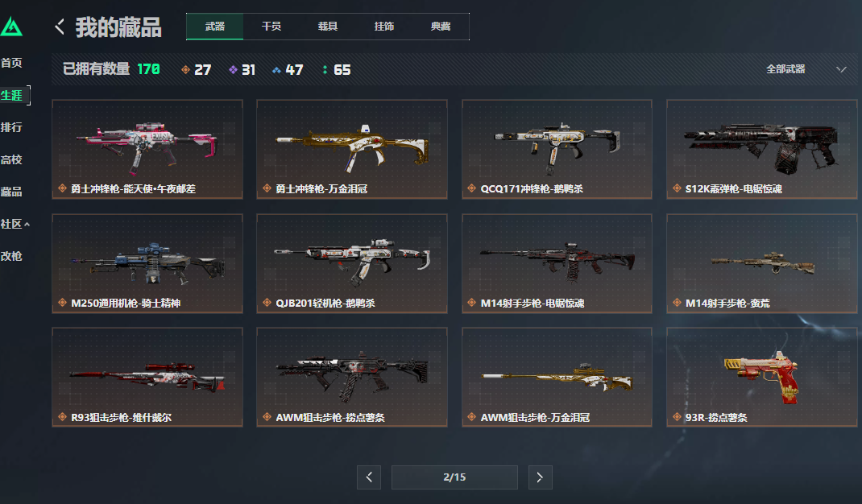Screen dimensions: 862x504
Task: Go to previous page with left arrow
Action: tap(369, 477)
